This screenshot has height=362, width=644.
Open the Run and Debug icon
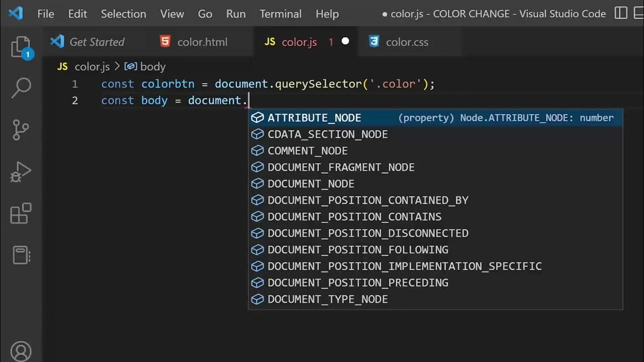point(21,172)
